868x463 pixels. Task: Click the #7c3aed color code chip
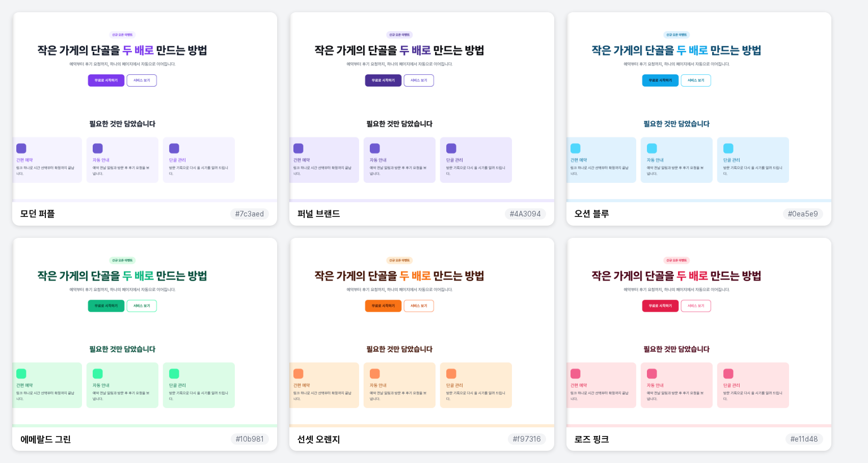click(250, 214)
